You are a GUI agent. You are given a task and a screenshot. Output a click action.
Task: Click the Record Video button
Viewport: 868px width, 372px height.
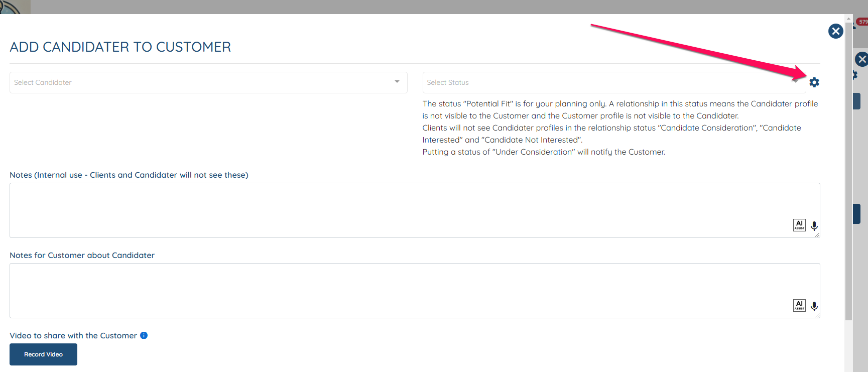tap(43, 354)
